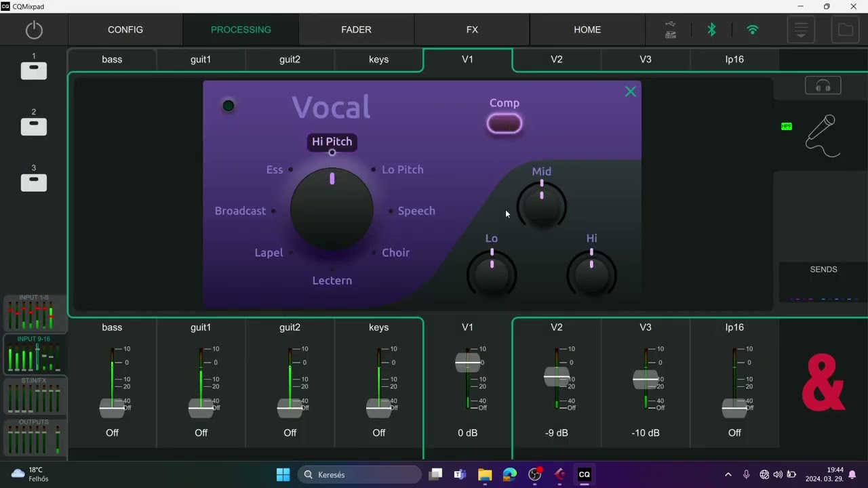The height and width of the screenshot is (488, 868).
Task: Select the Ess vocal preset
Action: point(275,169)
